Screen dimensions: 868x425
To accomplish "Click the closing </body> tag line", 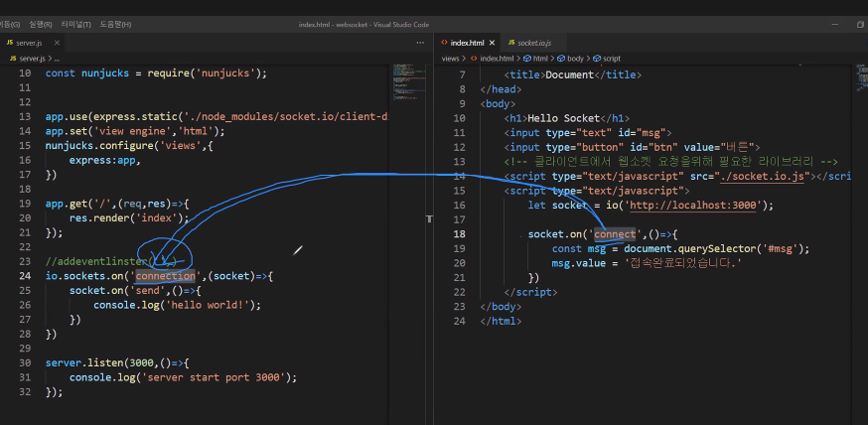I will point(501,307).
